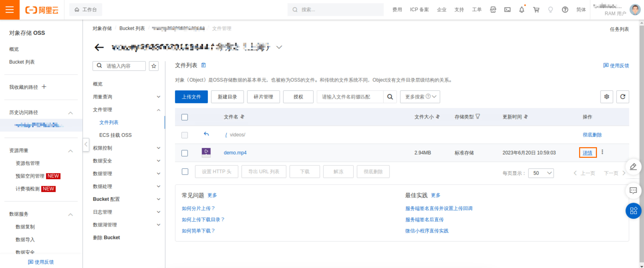Check the demo.mp4 row checkbox
The width and height of the screenshot is (644, 268).
184,153
